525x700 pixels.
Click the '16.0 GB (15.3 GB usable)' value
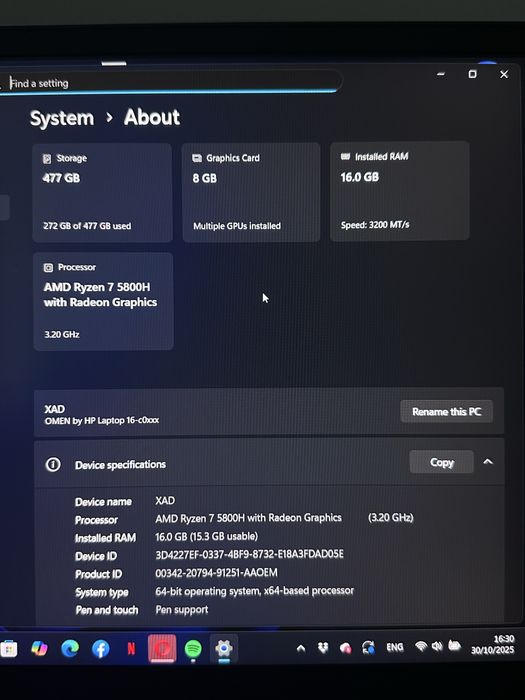pos(206,536)
